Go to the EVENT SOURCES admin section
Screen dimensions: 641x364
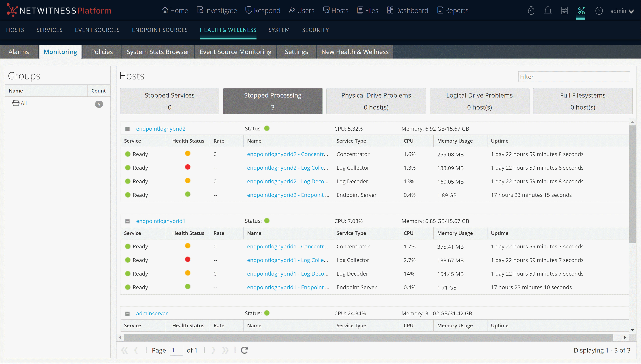point(97,30)
